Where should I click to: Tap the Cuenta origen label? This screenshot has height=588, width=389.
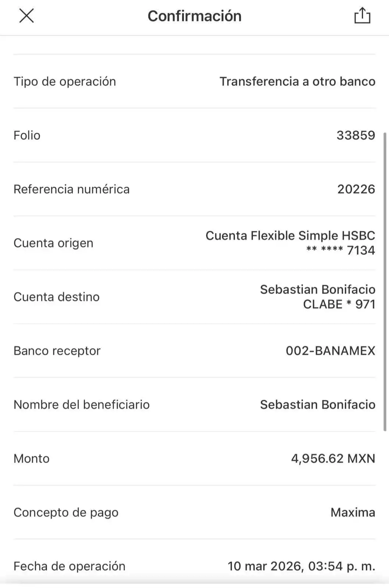point(53,243)
